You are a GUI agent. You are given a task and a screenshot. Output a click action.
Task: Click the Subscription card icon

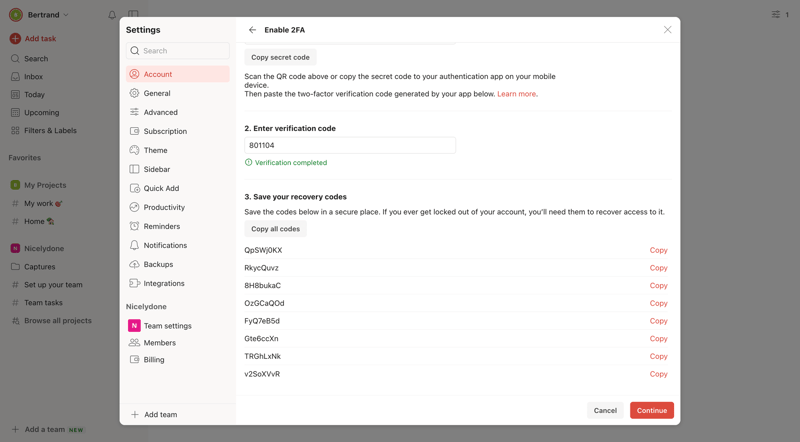[134, 131]
